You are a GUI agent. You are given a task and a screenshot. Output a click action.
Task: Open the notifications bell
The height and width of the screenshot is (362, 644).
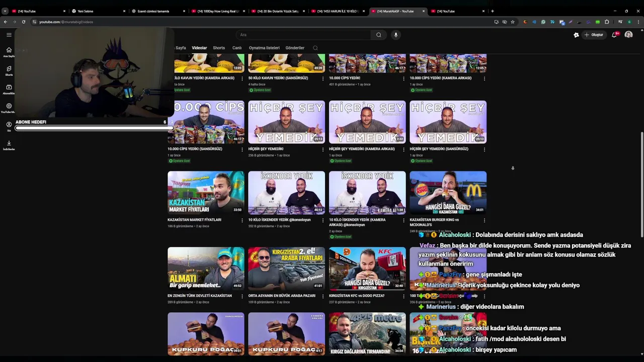click(x=615, y=35)
